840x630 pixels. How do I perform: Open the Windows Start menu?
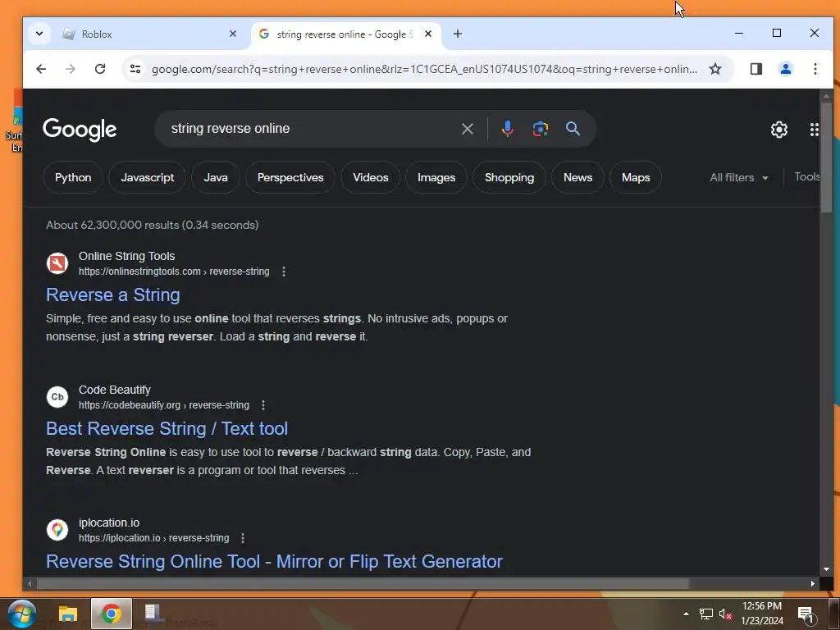tap(22, 614)
